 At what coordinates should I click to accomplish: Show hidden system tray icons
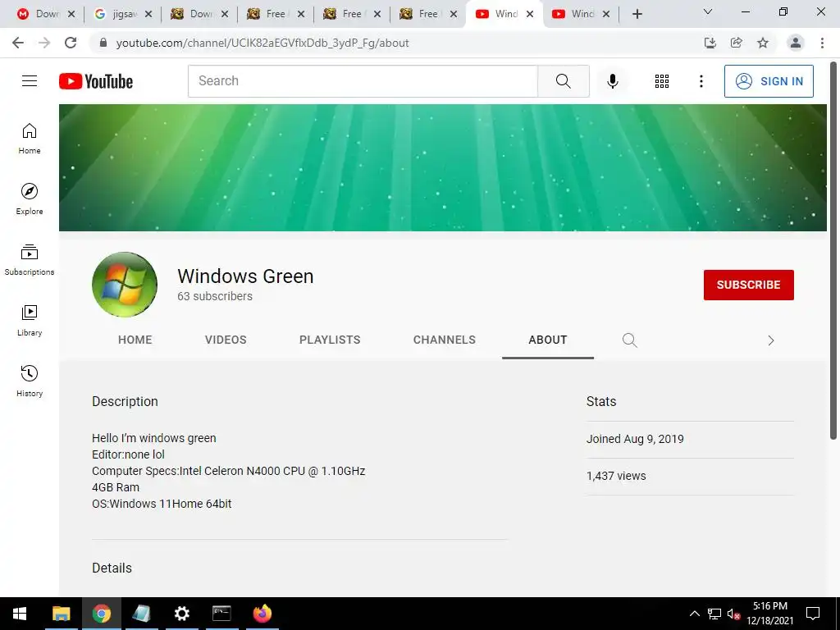[x=694, y=614]
